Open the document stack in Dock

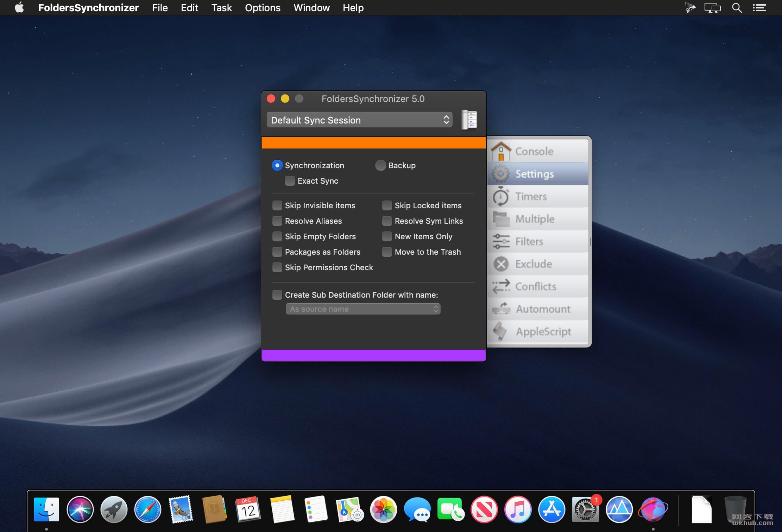(x=701, y=509)
